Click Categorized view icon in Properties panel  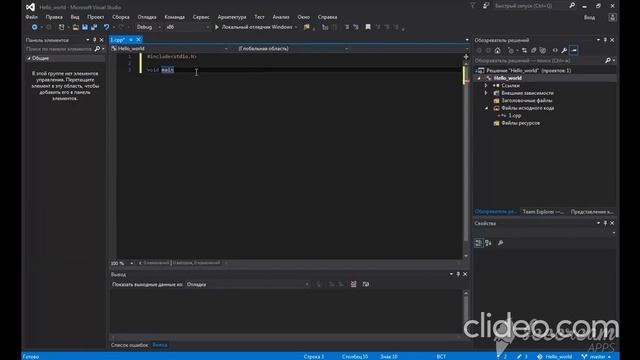tap(479, 243)
